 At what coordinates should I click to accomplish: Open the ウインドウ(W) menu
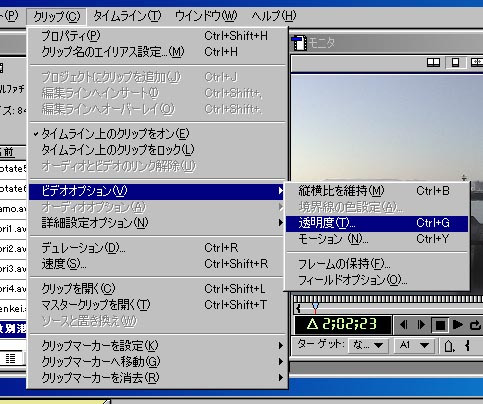coord(206,16)
